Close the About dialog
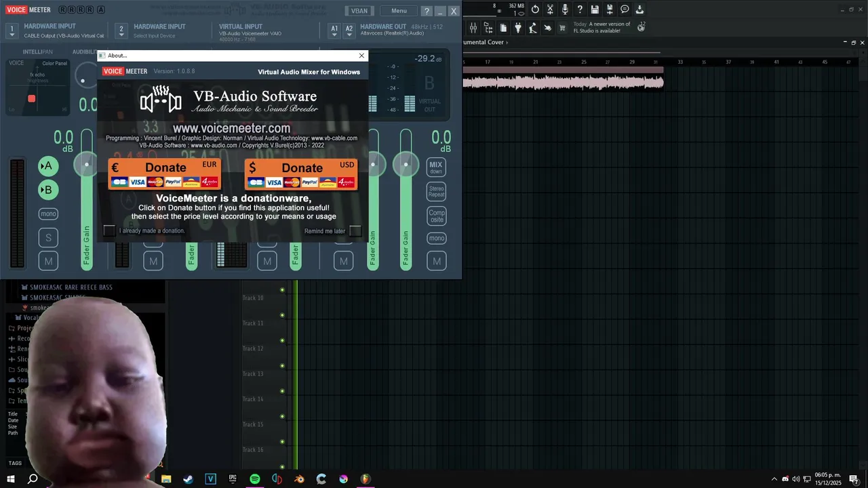868x488 pixels. click(361, 56)
